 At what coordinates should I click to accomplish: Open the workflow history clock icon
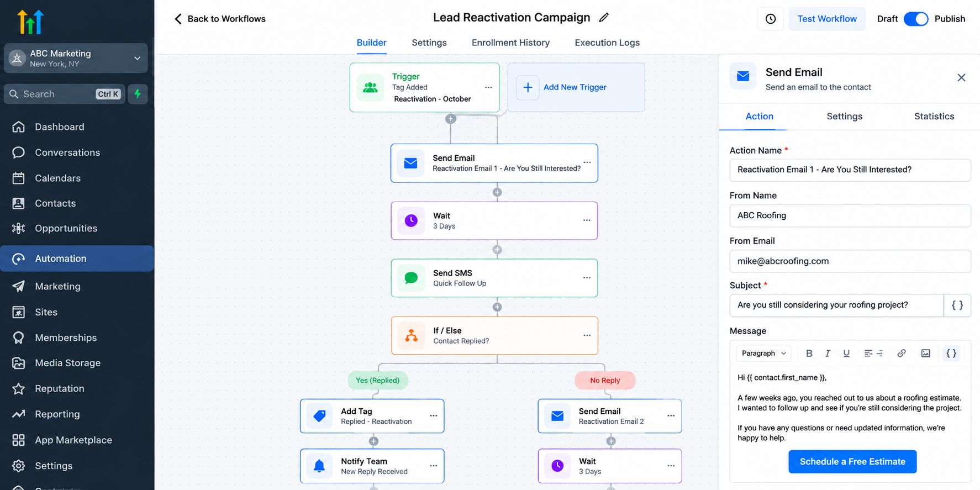pyautogui.click(x=770, y=19)
